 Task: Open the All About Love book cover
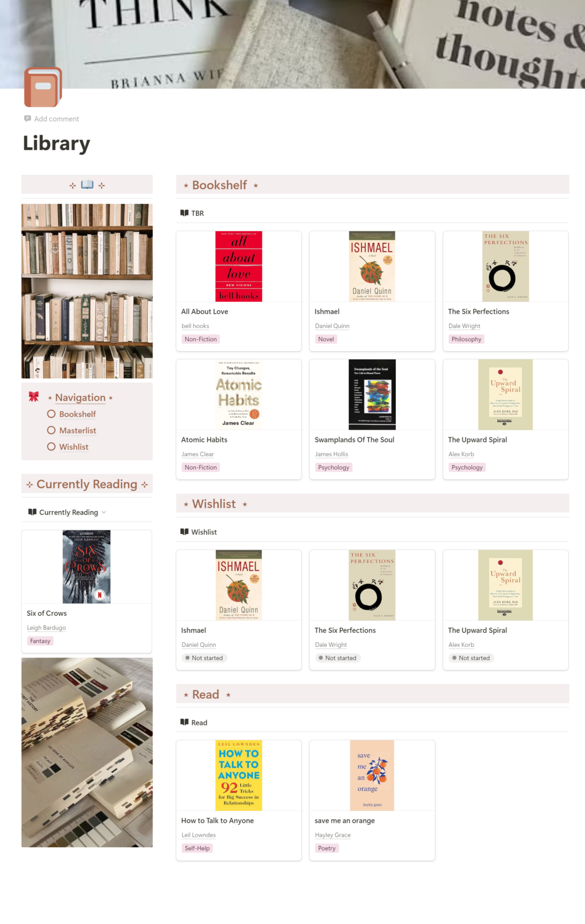pyautogui.click(x=239, y=266)
